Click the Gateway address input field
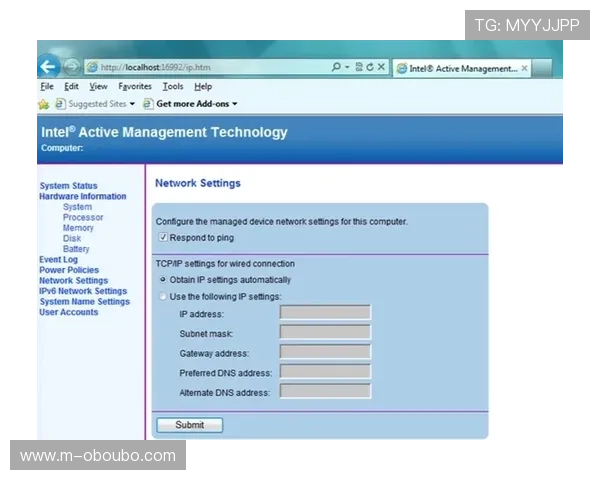This screenshot has height=480, width=600. [x=325, y=351]
